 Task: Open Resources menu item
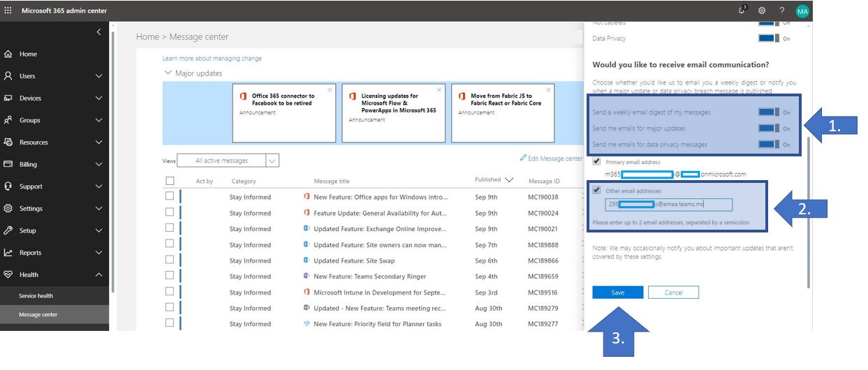tap(54, 142)
